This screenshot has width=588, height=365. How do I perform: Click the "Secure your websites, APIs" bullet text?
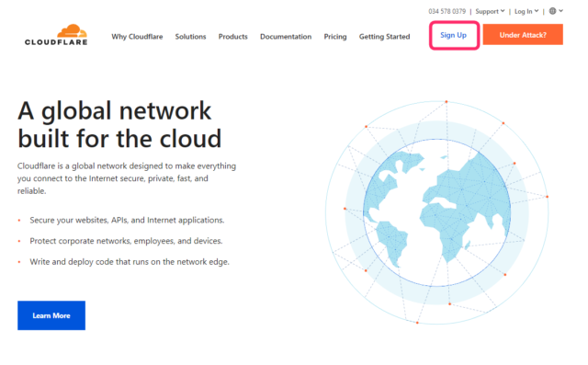[x=127, y=221]
